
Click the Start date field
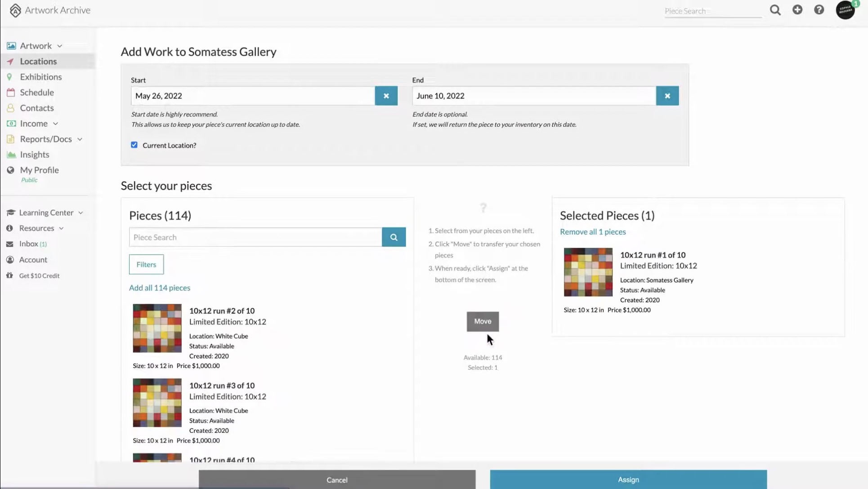[253, 96]
